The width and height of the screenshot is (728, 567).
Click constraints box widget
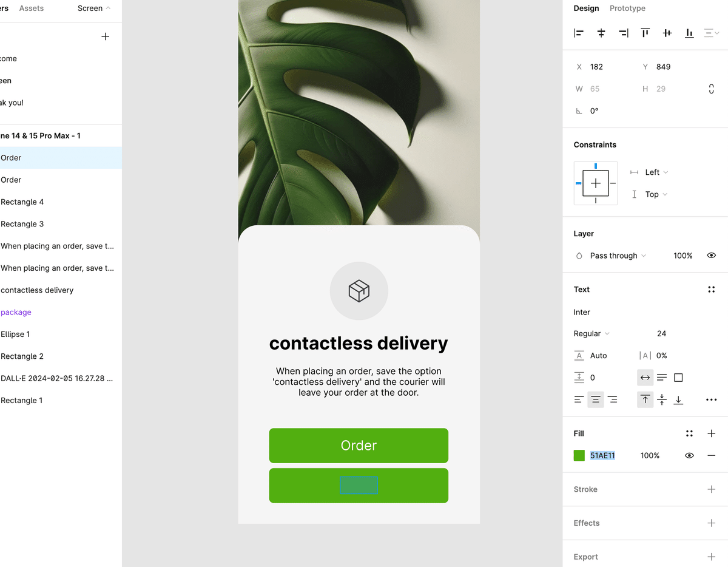pyautogui.click(x=596, y=183)
